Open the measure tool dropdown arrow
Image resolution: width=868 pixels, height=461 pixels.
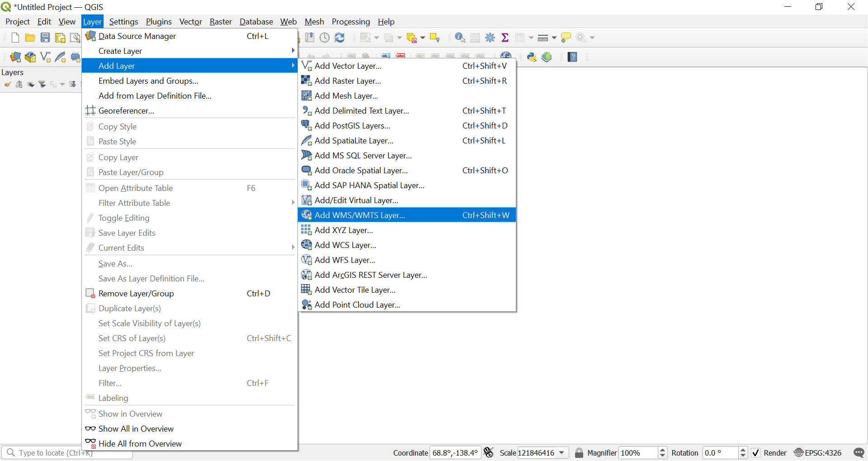554,38
